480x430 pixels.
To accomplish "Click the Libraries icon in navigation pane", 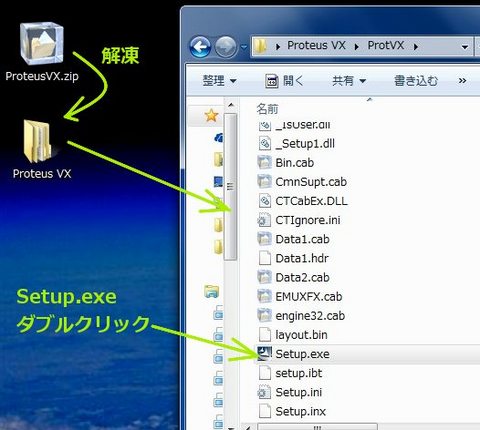I will (211, 291).
